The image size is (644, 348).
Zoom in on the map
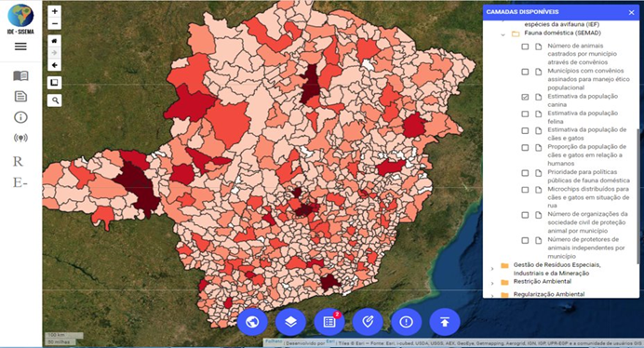click(x=54, y=11)
